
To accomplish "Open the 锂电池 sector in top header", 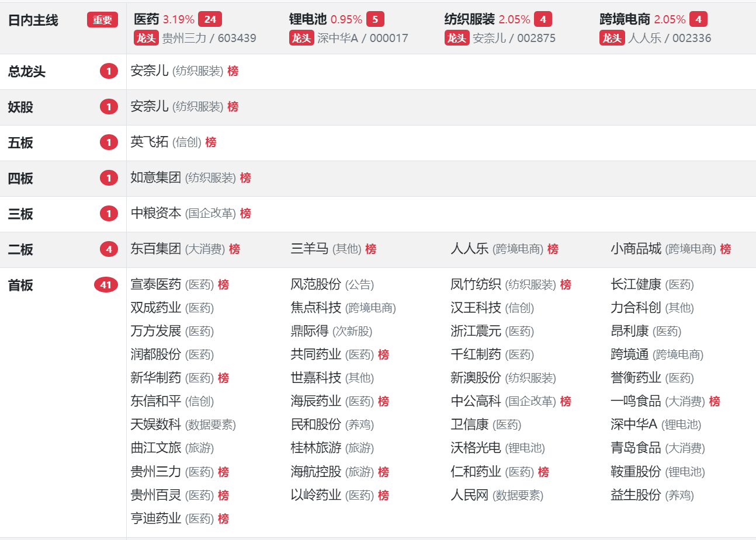I will pyautogui.click(x=308, y=19).
